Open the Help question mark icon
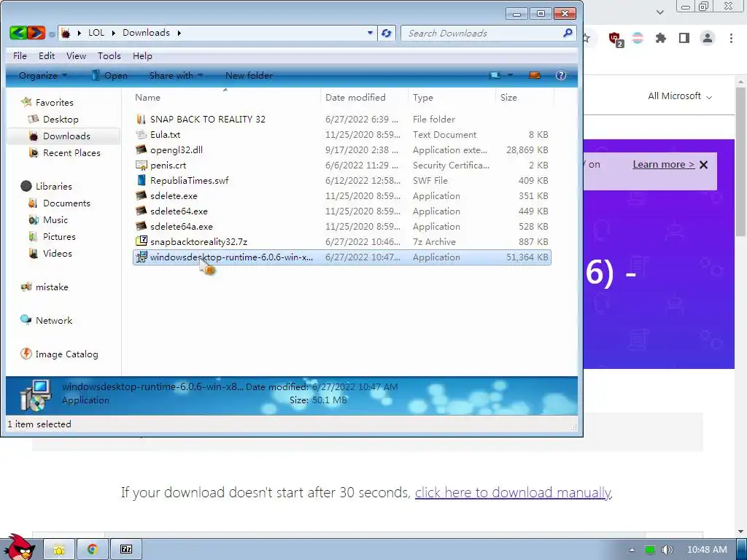Screen dimensions: 747x560 coord(561,75)
